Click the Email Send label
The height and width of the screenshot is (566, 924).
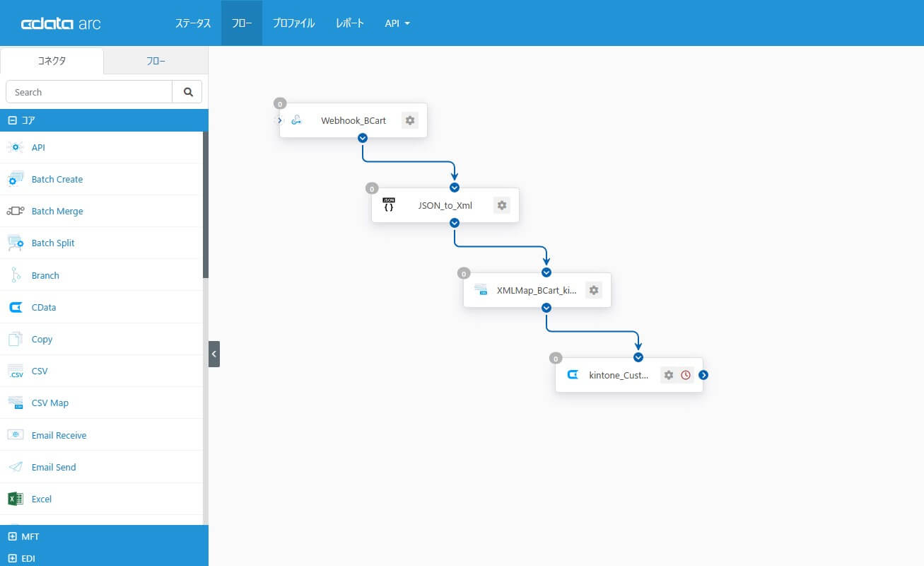54,467
